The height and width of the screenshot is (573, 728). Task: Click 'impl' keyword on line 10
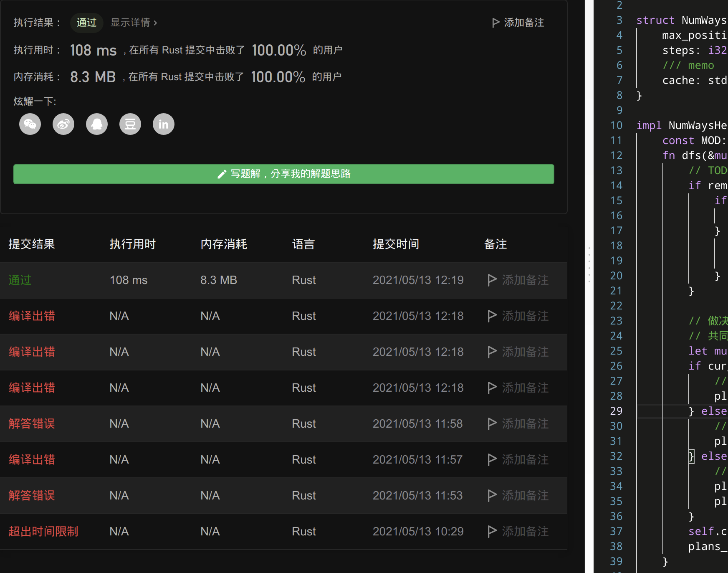[649, 125]
